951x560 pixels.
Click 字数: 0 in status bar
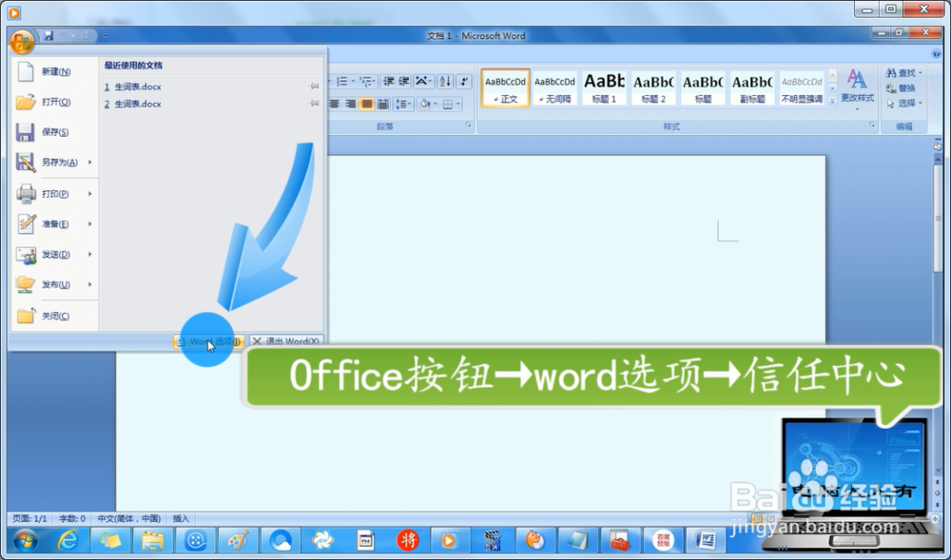72,519
